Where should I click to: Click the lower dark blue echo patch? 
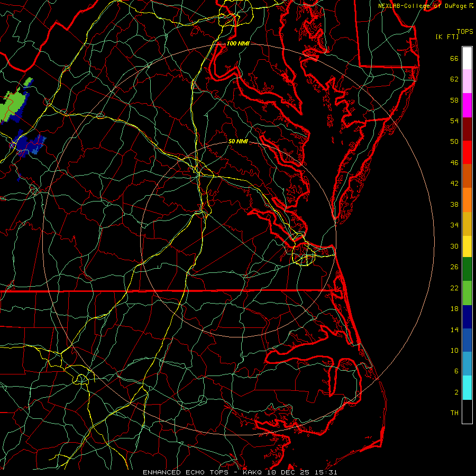[x=28, y=144]
